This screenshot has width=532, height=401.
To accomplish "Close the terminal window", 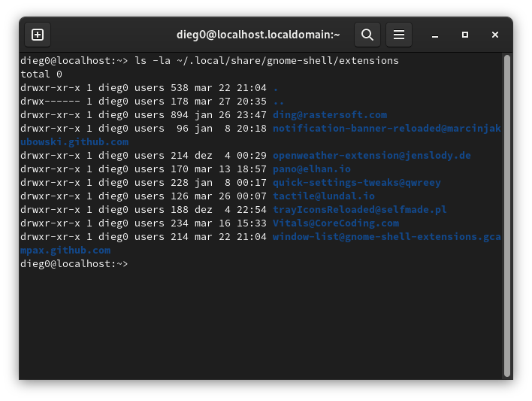I will 495,35.
